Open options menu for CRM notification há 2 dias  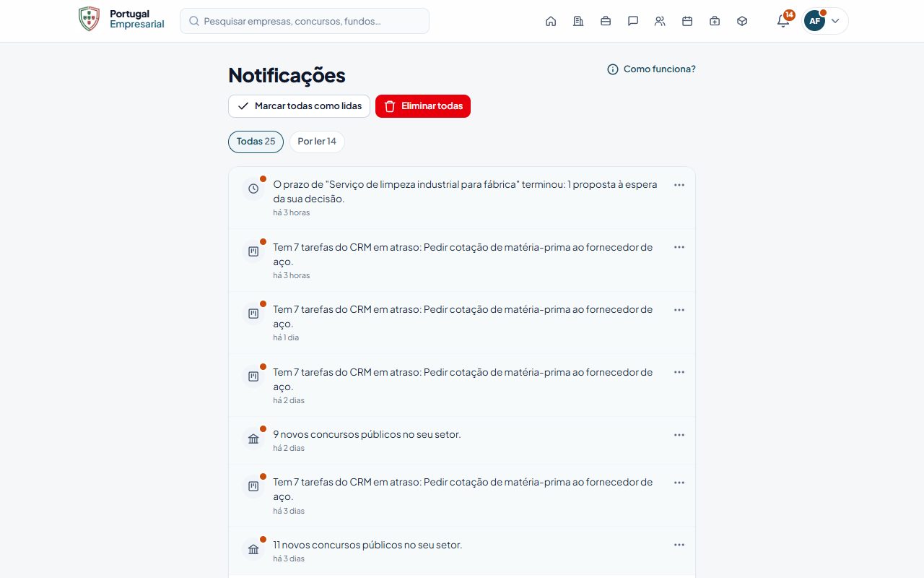click(x=679, y=372)
